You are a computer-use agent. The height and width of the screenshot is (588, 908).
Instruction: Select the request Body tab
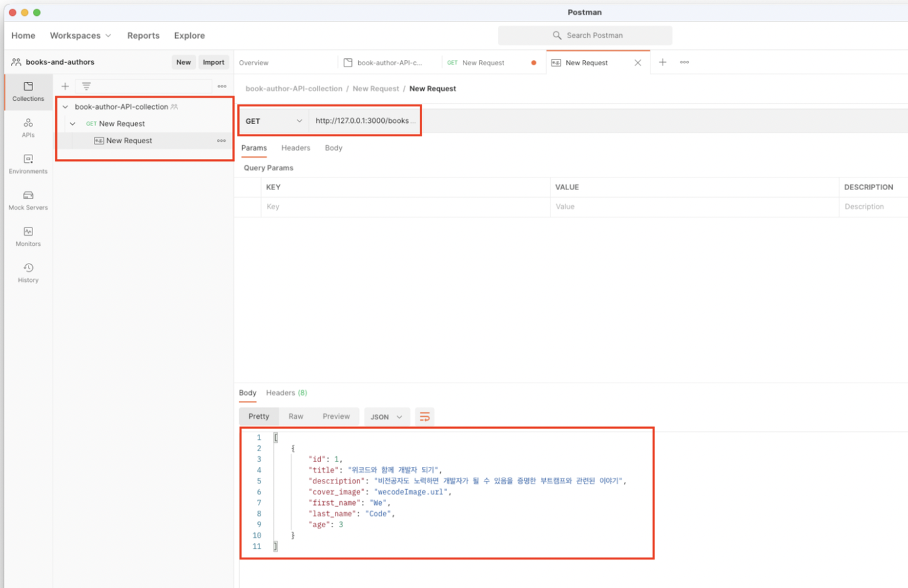coord(334,148)
